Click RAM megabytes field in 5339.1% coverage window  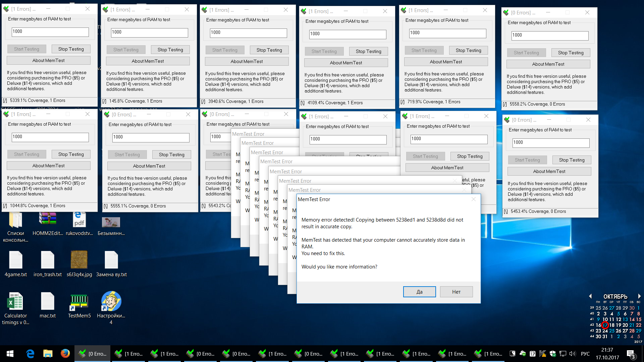50,32
